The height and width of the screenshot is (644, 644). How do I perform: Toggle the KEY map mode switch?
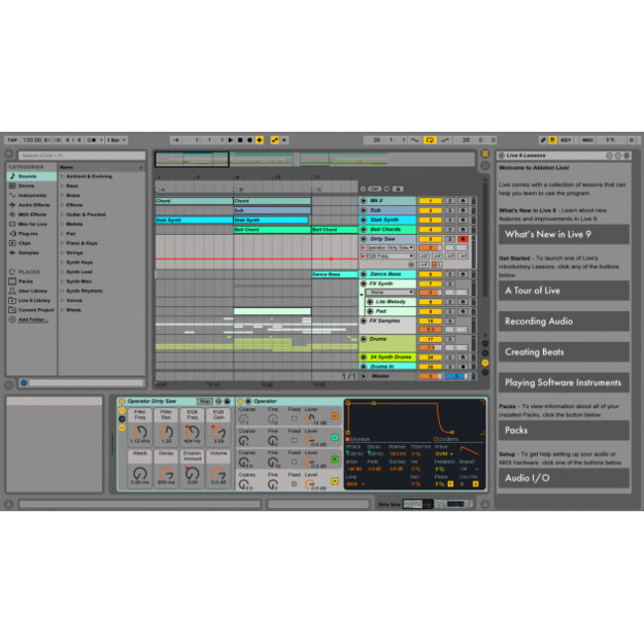click(x=566, y=140)
